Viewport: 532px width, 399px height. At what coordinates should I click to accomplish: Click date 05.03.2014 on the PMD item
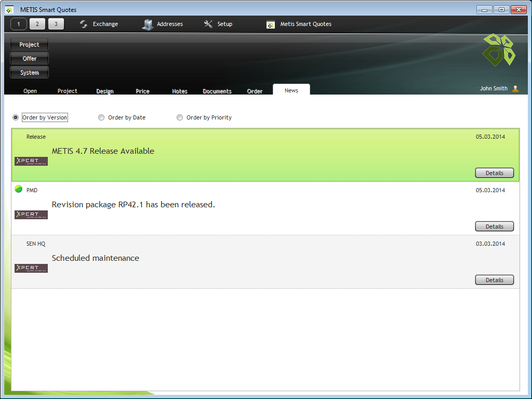click(490, 190)
